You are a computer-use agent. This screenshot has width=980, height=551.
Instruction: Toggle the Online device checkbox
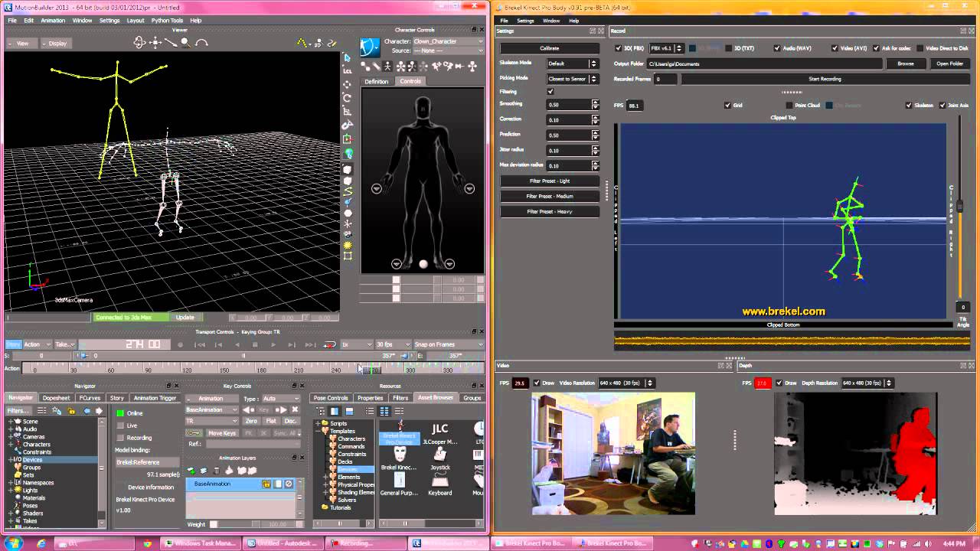[120, 413]
